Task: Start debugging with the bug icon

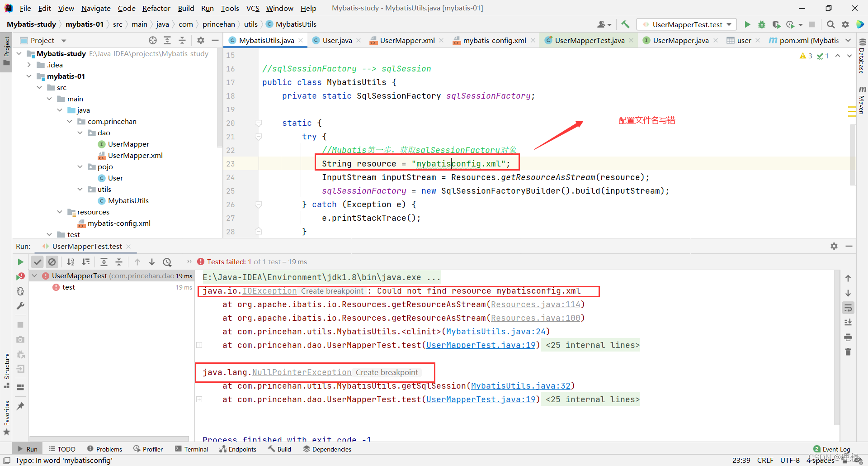Action: [762, 24]
